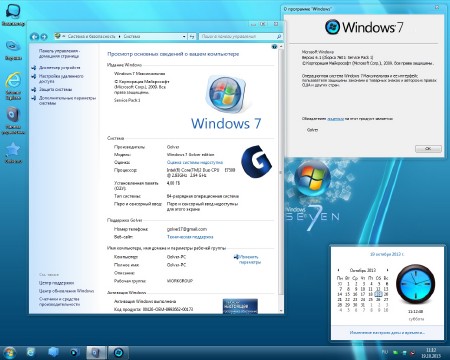Click the 4,00 ГБ installed memory value
This screenshot has height=360, width=450.
pyautogui.click(x=173, y=183)
